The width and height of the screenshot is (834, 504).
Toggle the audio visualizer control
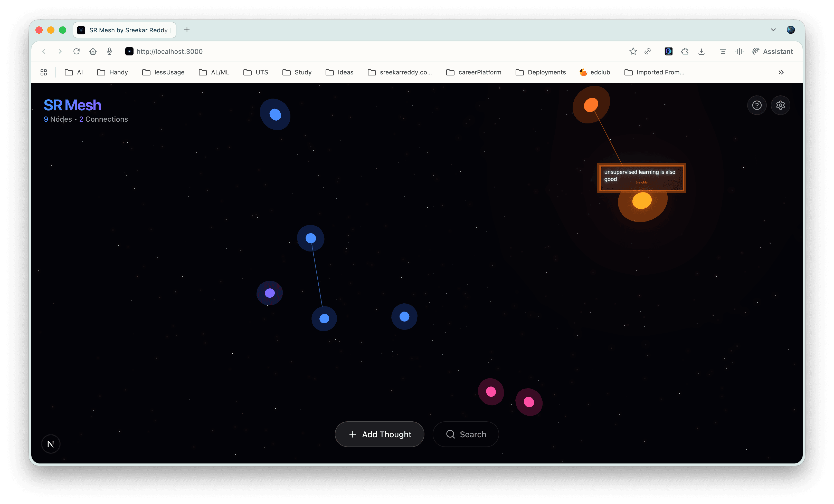click(740, 51)
